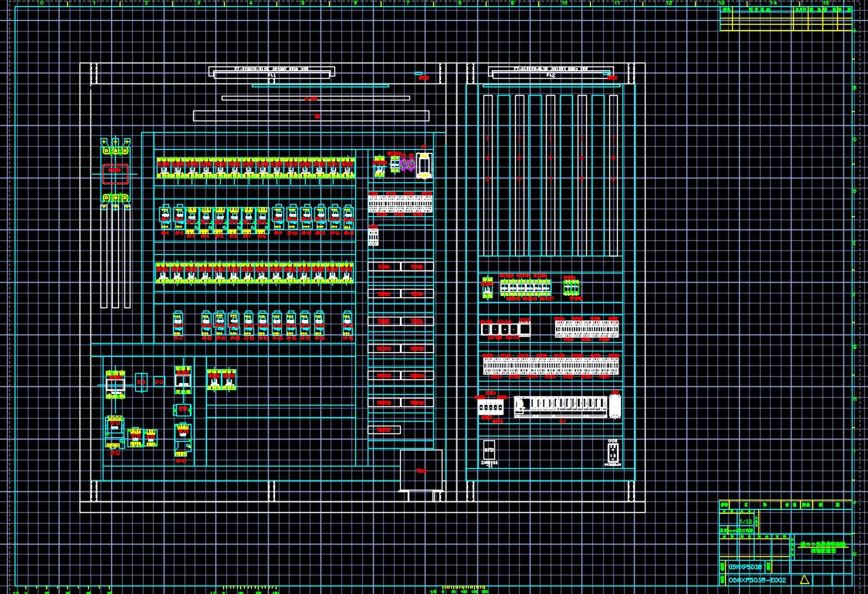
Task: Select the socket outlet symbol in right cabinet
Action: (x=612, y=451)
